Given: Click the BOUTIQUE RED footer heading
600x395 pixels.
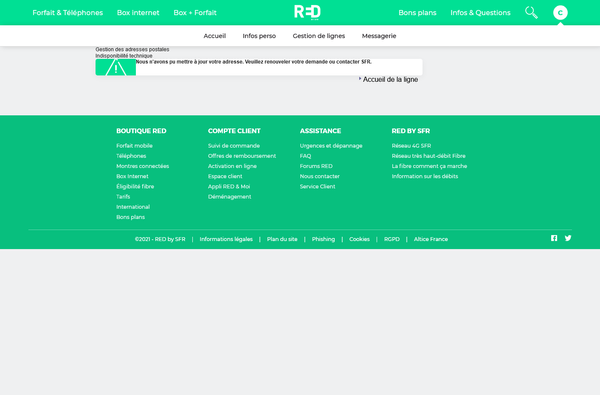Looking at the screenshot, I should [x=141, y=131].
